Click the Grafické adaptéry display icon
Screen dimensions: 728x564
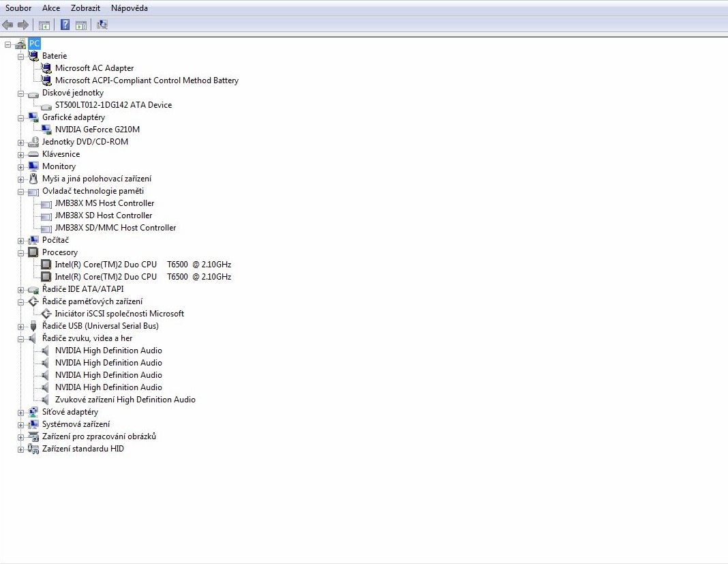tap(33, 117)
